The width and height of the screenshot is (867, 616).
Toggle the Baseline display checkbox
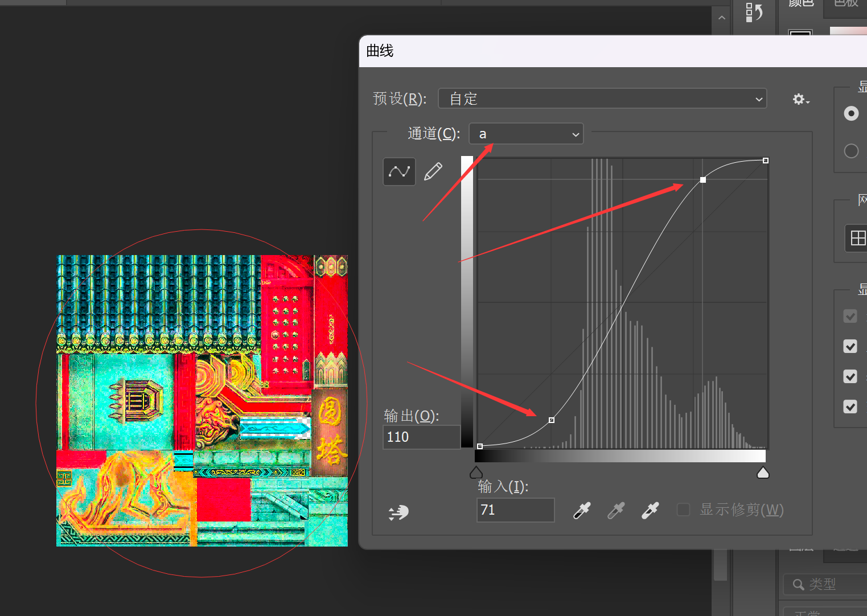(x=850, y=376)
